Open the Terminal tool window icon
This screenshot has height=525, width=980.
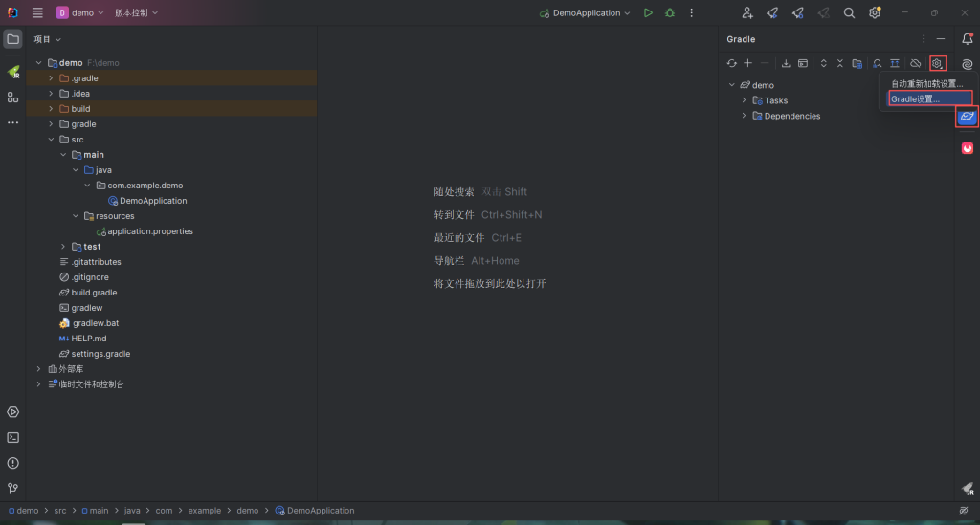12,437
